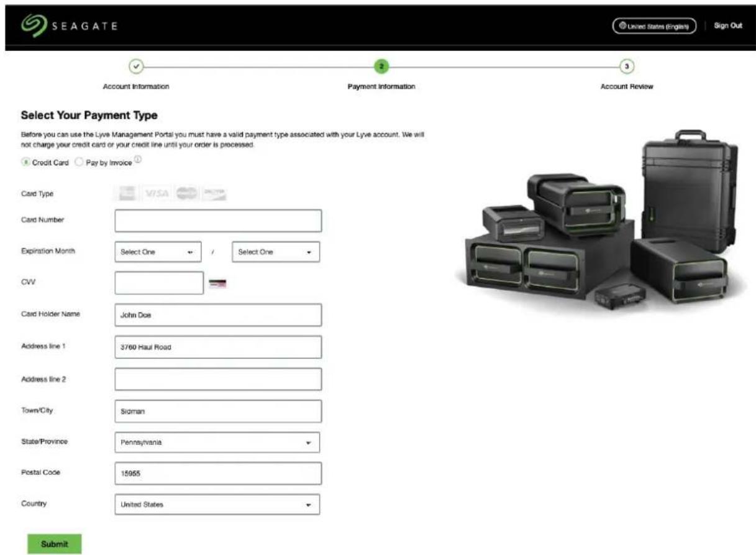Click the Expiration Month label text

(48, 251)
